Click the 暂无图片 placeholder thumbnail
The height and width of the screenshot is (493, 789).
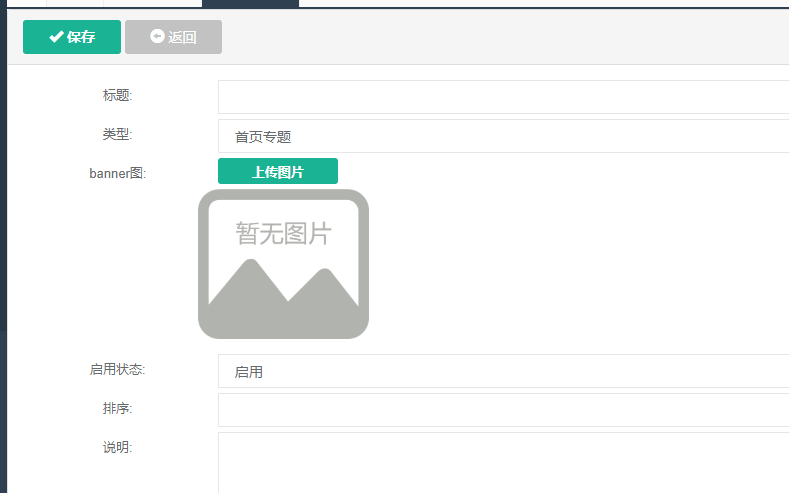point(283,264)
